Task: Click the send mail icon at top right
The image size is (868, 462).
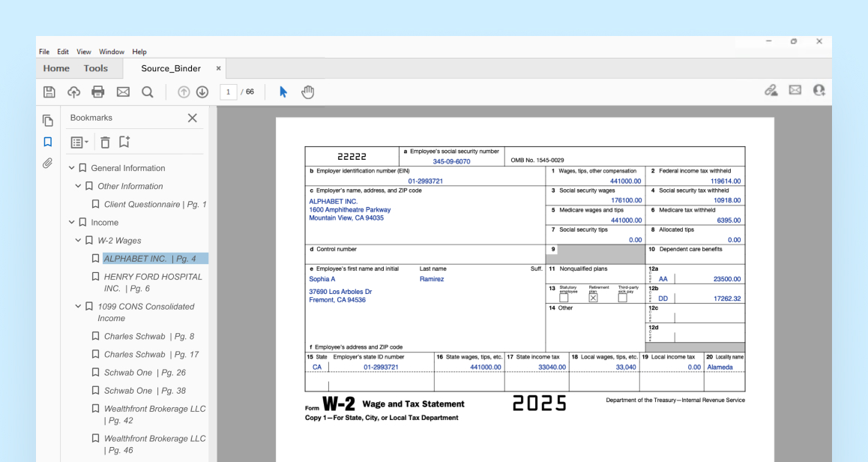Action: pyautogui.click(x=795, y=90)
